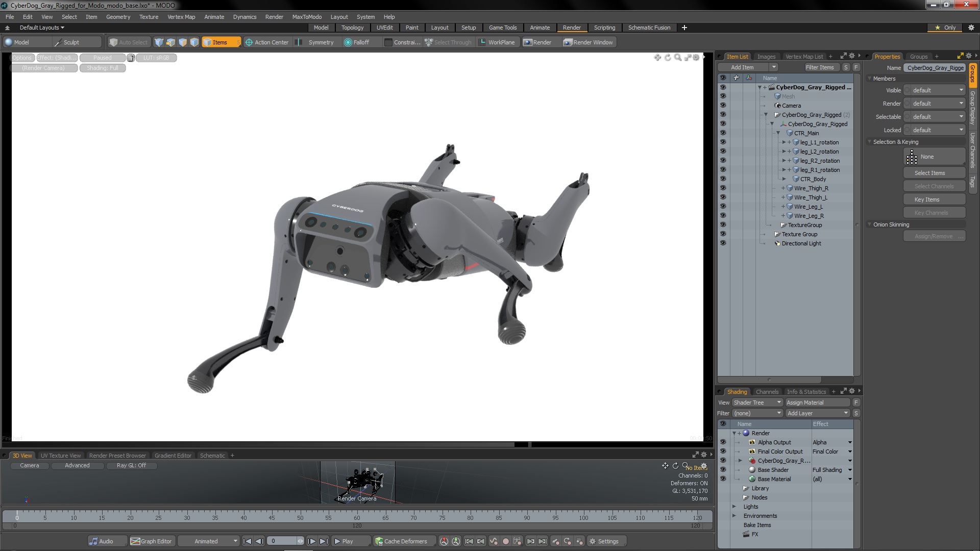The image size is (980, 551).
Task: Click the group Name input field
Action: (935, 68)
